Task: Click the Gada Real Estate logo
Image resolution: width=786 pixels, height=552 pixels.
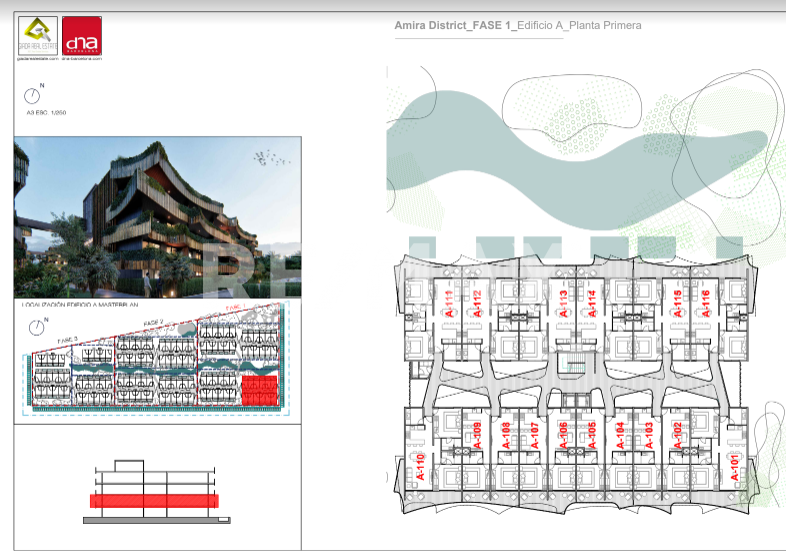Action: (x=38, y=36)
